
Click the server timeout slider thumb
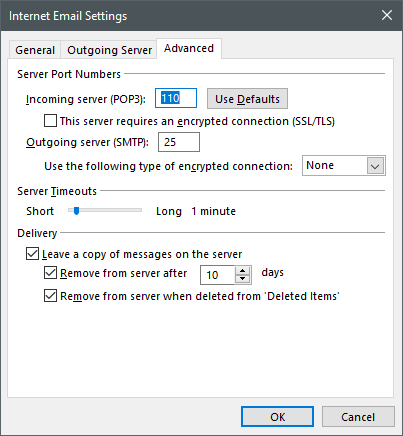point(76,211)
